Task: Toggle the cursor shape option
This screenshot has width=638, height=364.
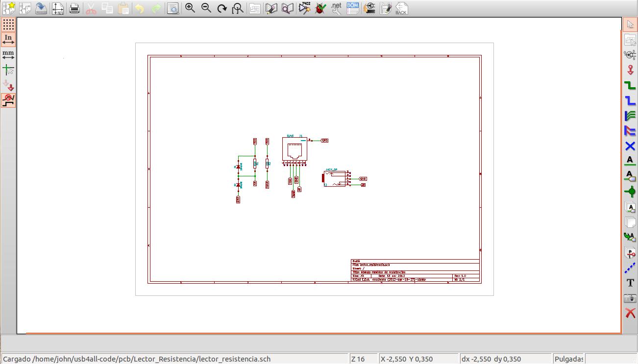Action: pyautogui.click(x=8, y=70)
